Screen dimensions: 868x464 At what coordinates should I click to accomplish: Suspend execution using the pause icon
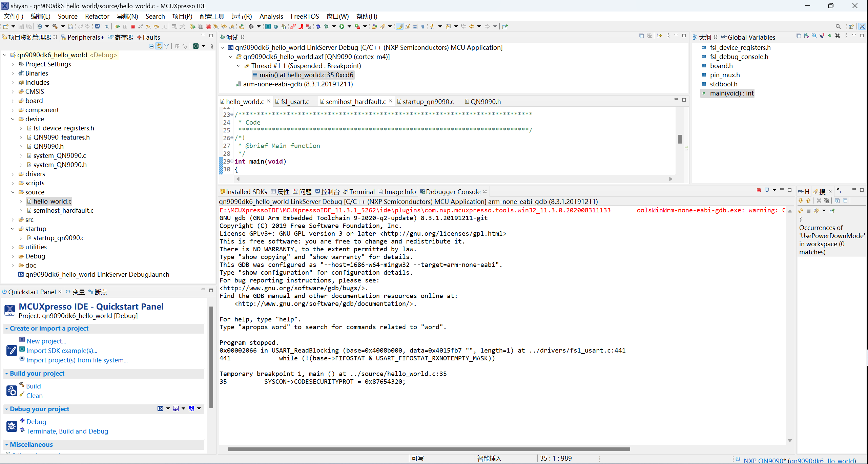[x=125, y=26]
